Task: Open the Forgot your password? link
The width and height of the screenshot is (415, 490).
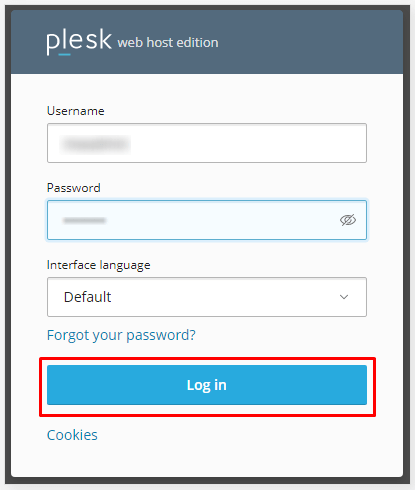Action: (121, 335)
